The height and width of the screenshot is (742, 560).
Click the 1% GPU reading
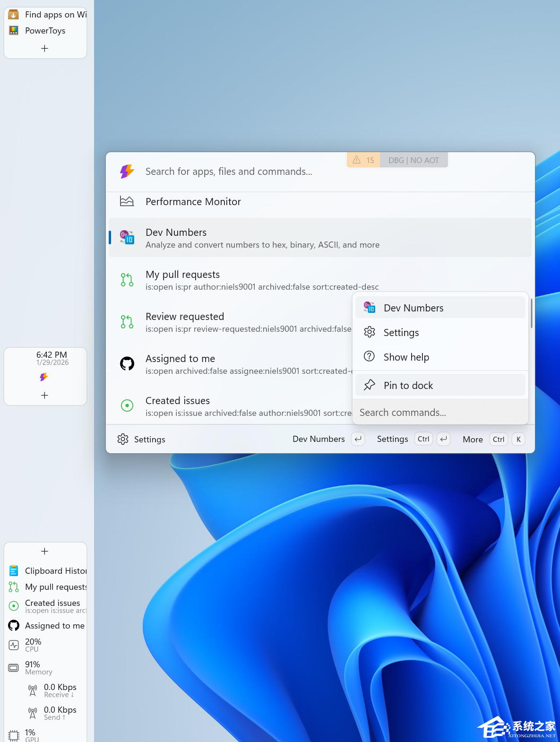[x=32, y=735]
